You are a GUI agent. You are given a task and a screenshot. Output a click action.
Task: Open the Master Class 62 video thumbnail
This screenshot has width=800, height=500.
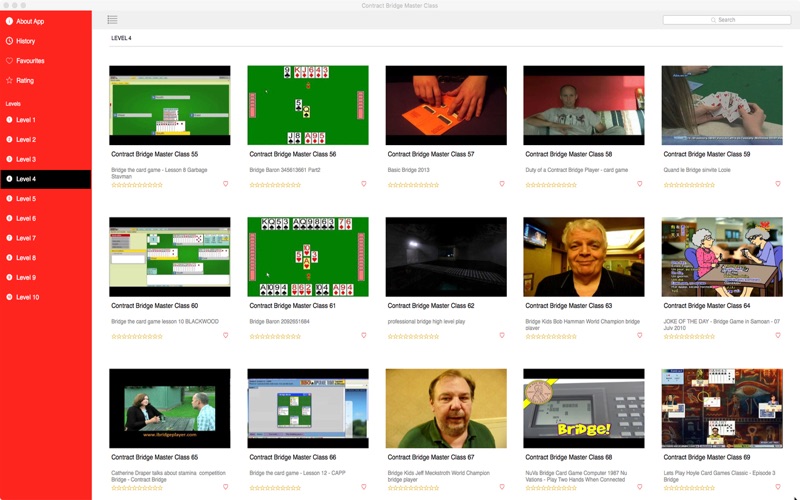click(x=446, y=257)
